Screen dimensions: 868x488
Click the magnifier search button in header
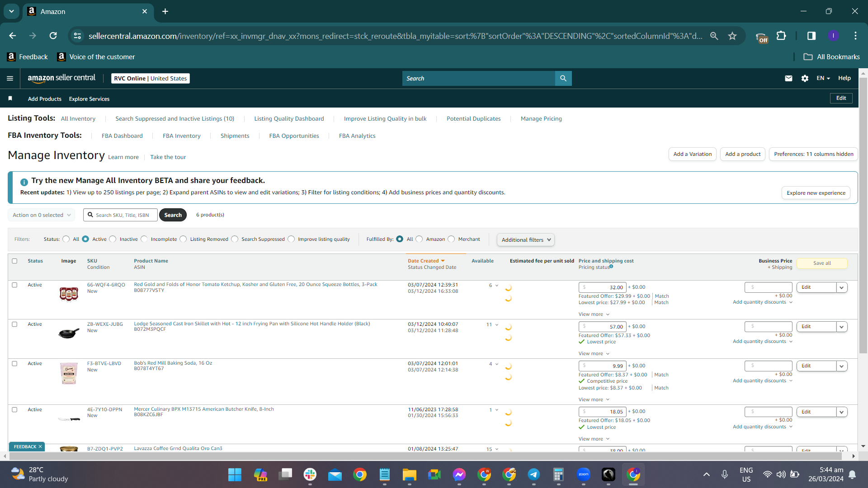click(563, 78)
